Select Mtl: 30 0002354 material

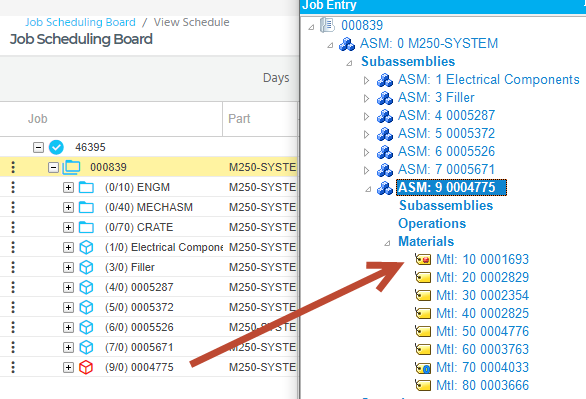(482, 295)
